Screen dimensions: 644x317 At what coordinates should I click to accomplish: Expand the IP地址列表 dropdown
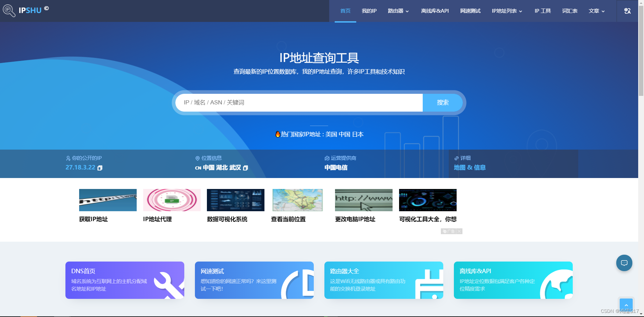click(507, 11)
